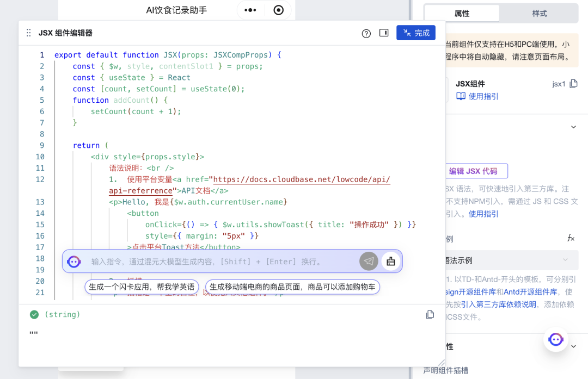Switch to the 样式 tab
Screen dimensions: 588x379
[x=539, y=14]
